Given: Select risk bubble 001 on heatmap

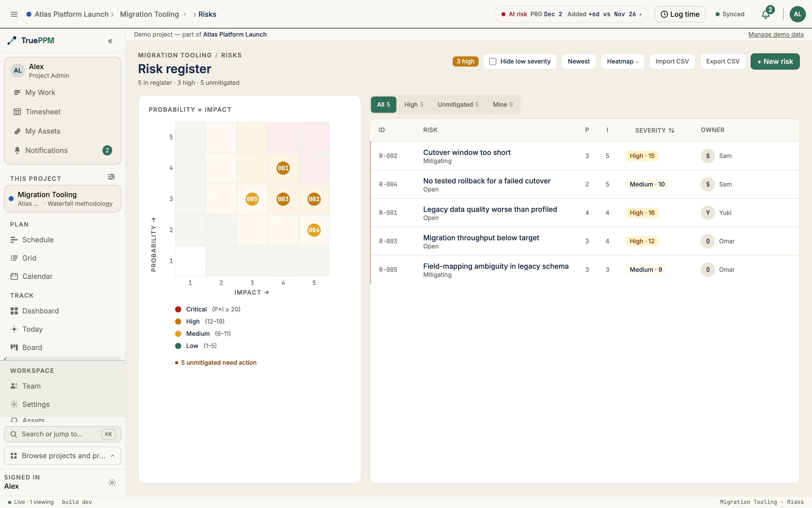Looking at the screenshot, I should click(x=283, y=168).
